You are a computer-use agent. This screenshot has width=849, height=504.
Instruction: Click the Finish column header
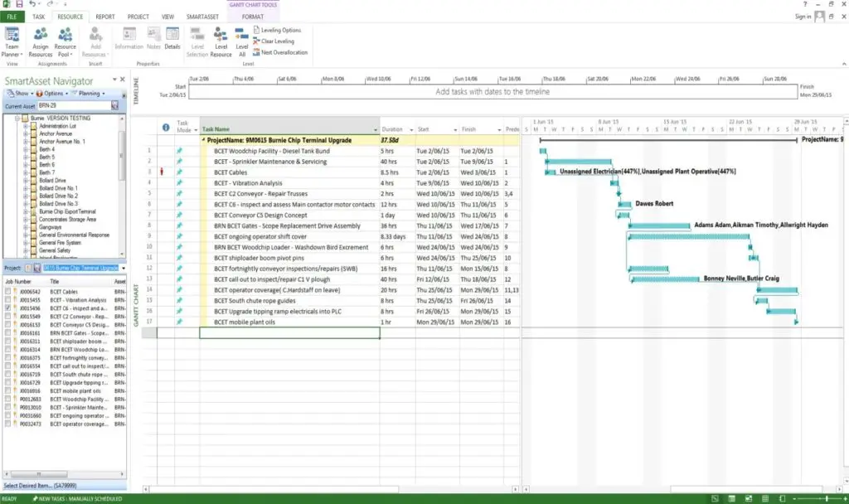tap(481, 129)
